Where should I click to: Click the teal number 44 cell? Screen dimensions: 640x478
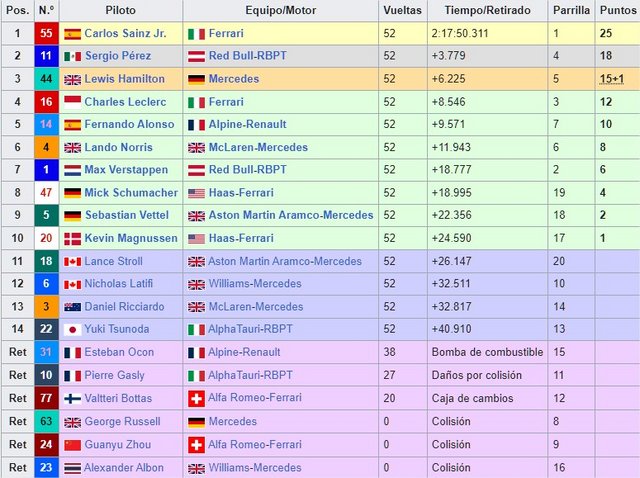tap(47, 79)
